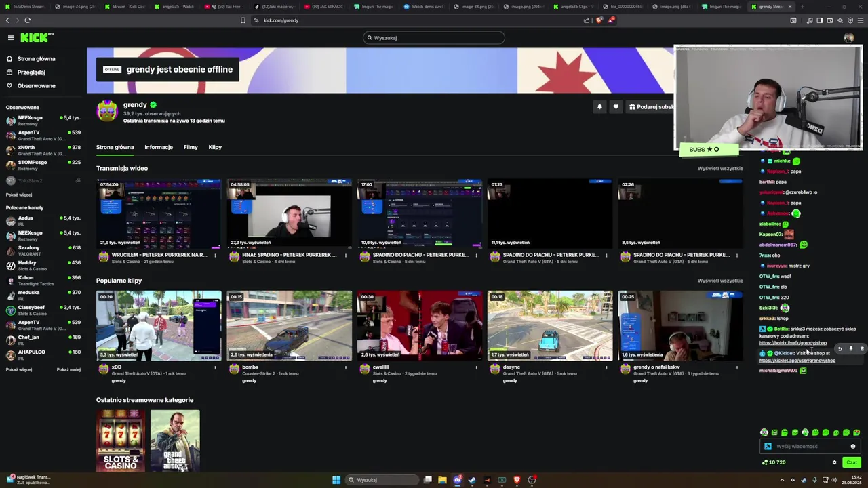Viewport: 868px width, 488px height.
Task: Select Strona główna channel tab
Action: point(115,147)
